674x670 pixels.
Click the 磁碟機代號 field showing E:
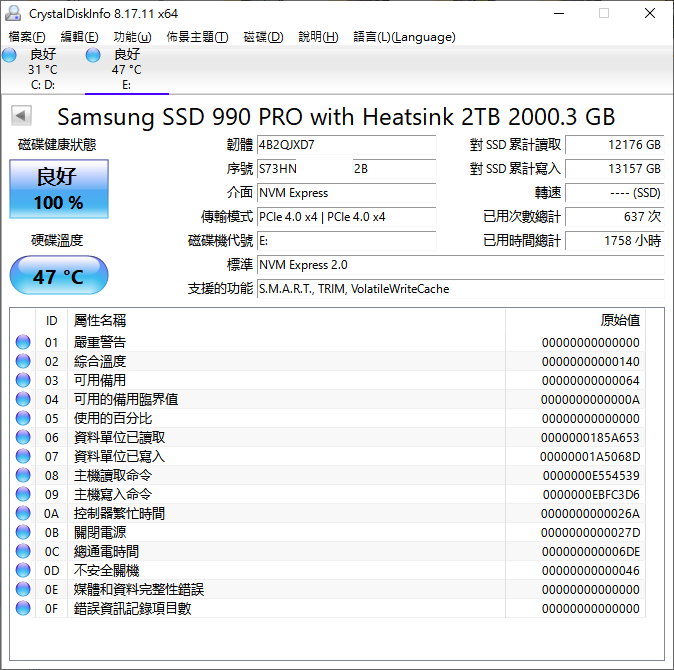tap(346, 241)
